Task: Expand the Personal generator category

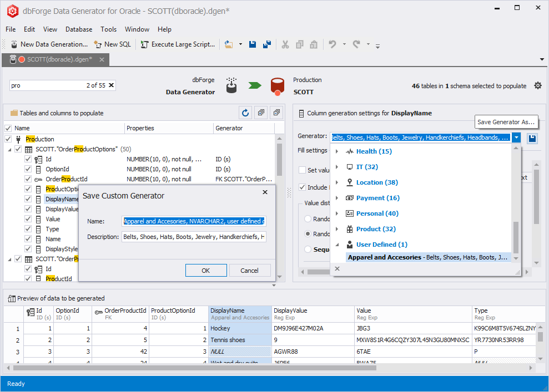Action: (337, 213)
